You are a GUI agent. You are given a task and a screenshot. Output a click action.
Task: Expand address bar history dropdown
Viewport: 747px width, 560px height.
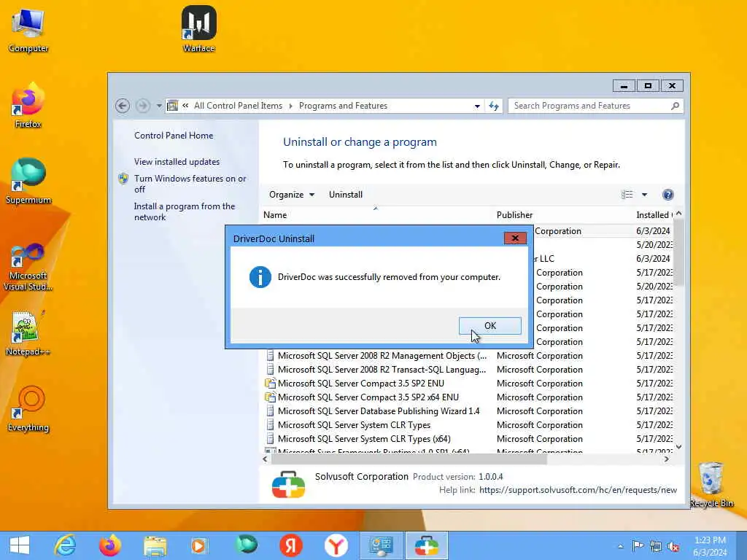(477, 106)
